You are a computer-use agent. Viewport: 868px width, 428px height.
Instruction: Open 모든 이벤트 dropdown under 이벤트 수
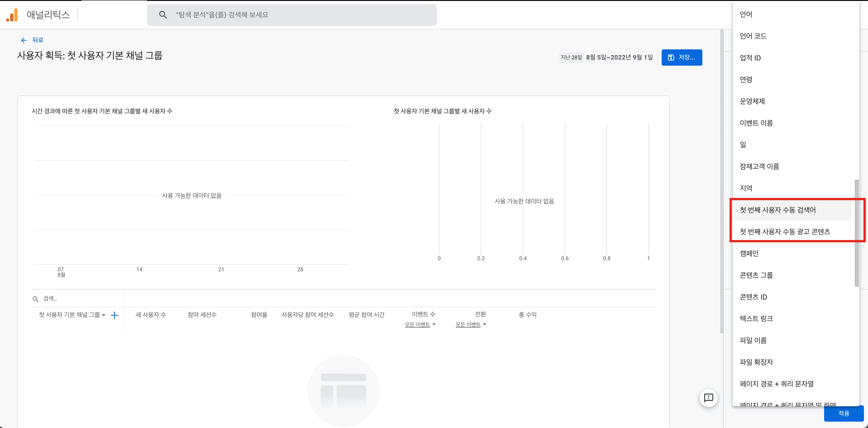420,325
